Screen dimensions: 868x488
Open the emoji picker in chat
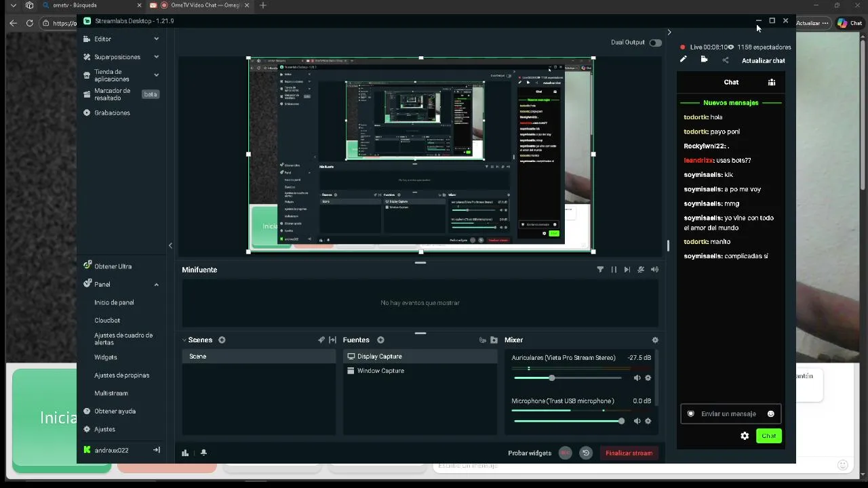(771, 414)
